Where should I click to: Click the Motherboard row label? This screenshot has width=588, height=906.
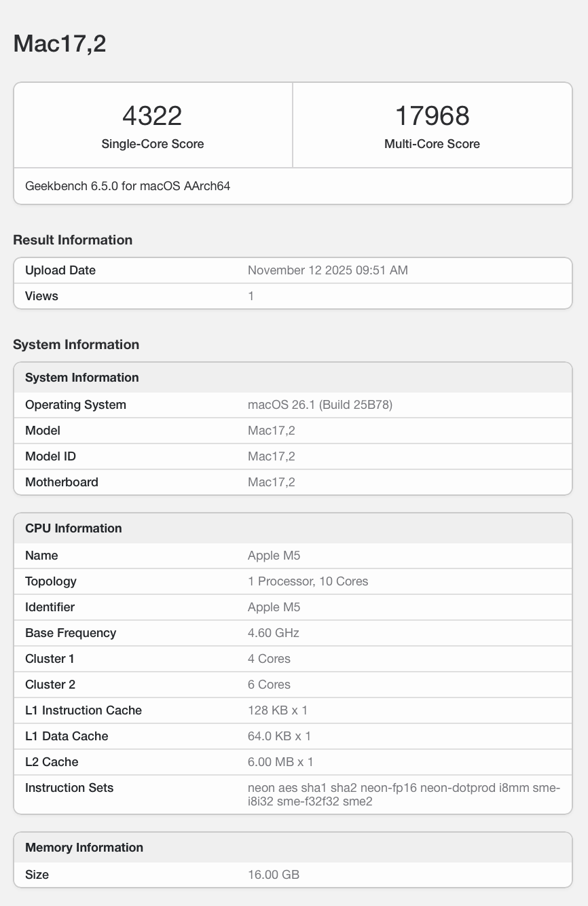point(62,482)
